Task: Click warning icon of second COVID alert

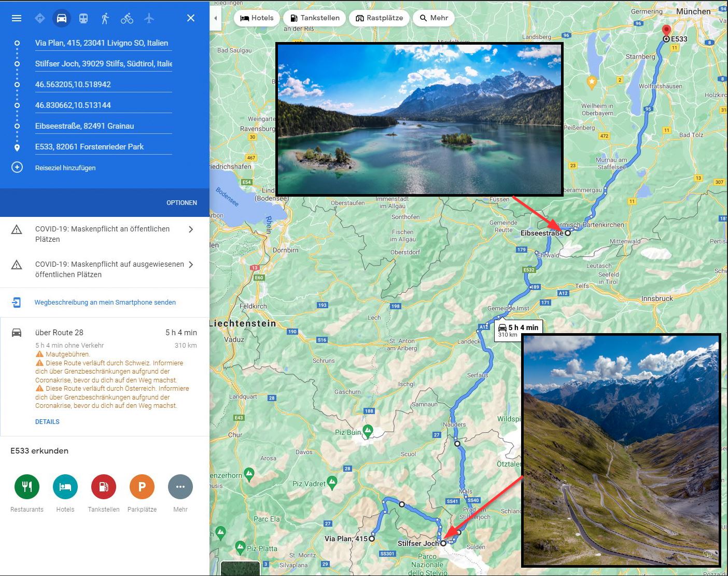Action: click(x=17, y=265)
